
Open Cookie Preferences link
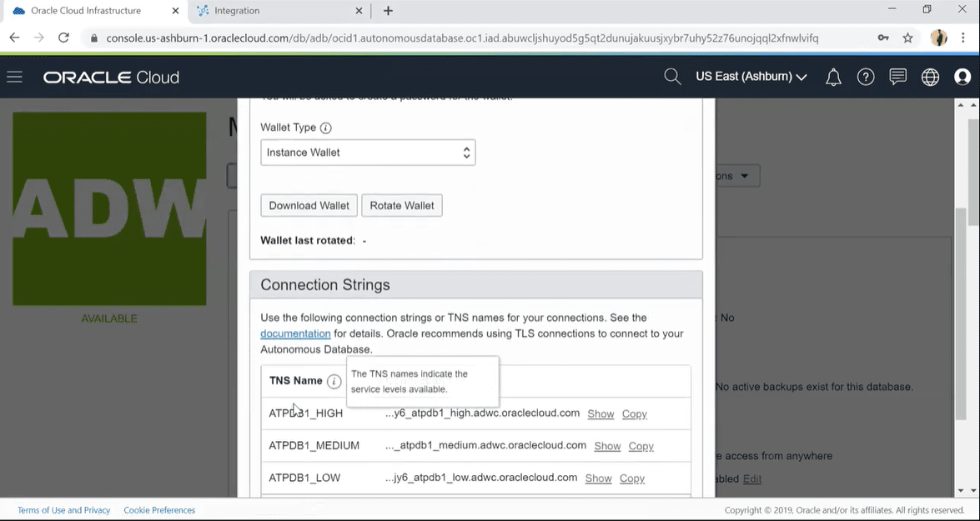(x=159, y=510)
